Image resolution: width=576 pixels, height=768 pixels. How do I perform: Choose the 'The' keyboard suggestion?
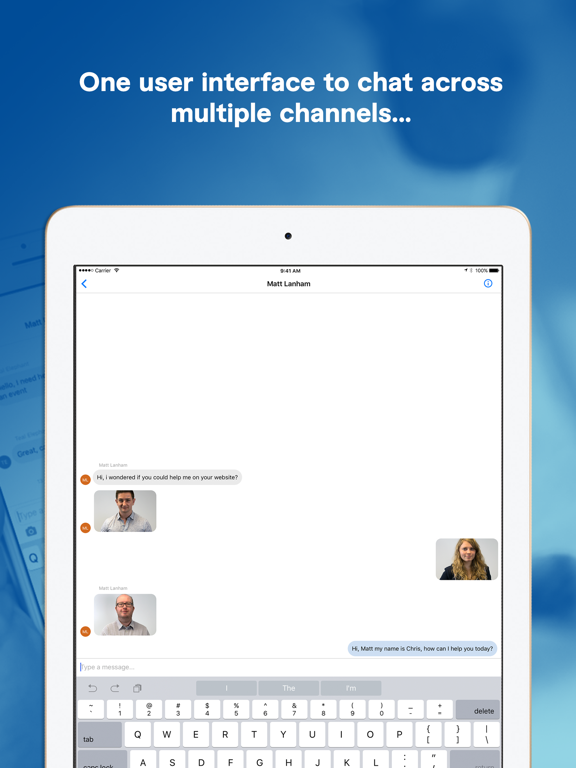[x=288, y=688]
